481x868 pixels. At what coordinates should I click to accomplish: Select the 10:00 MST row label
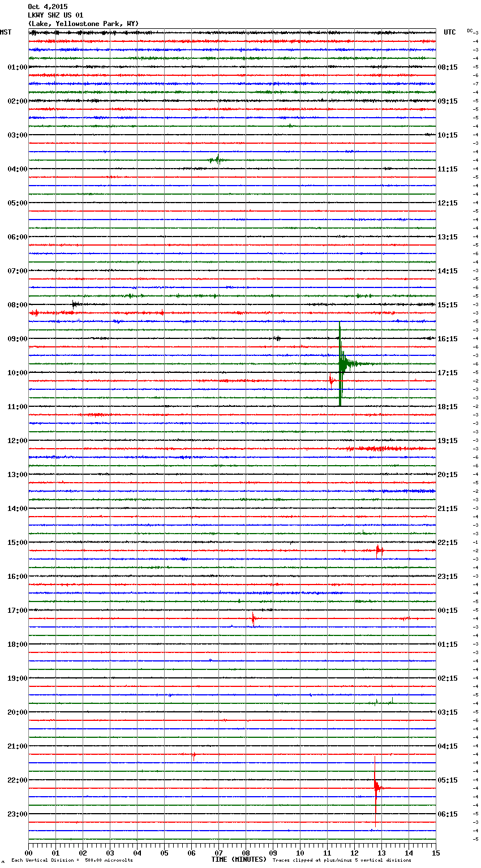point(18,373)
